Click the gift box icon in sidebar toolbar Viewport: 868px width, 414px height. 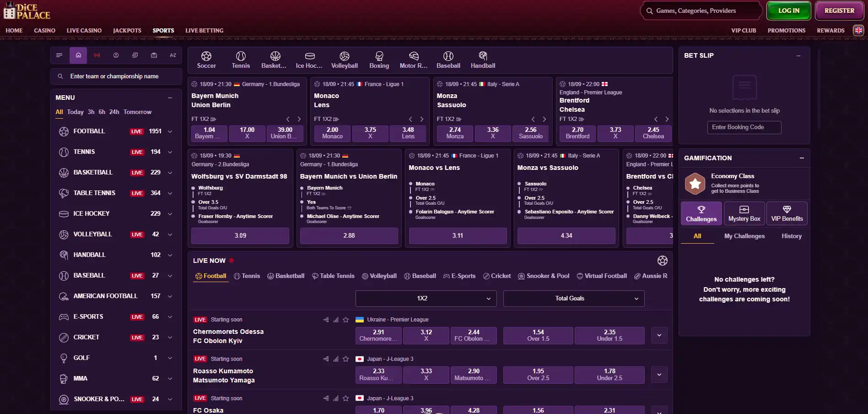coord(154,55)
